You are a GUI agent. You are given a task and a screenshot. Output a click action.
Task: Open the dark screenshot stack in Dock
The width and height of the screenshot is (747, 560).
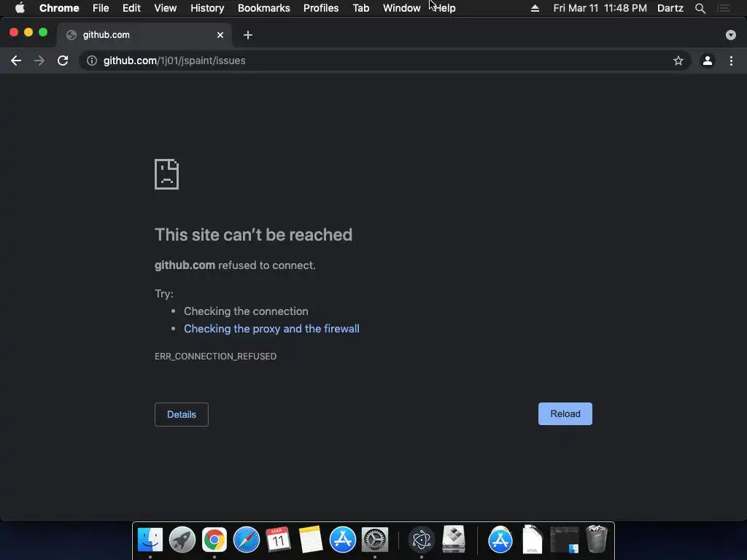565,540
